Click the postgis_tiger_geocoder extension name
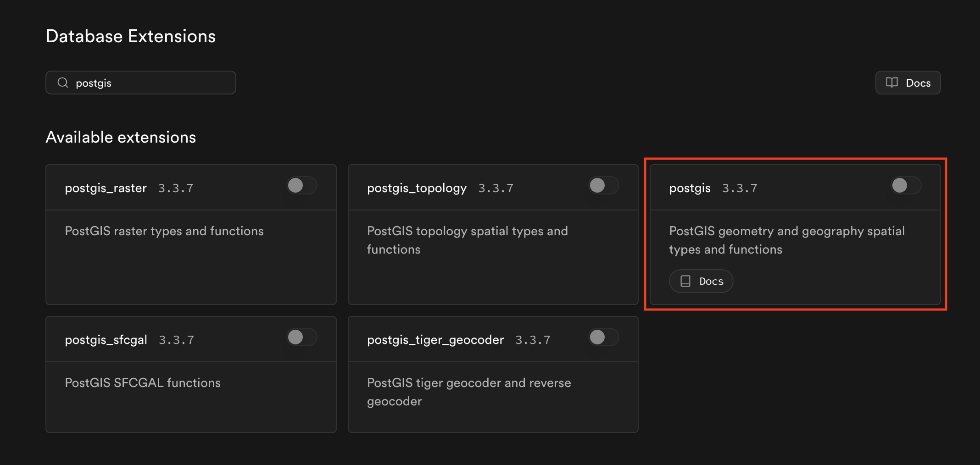Image resolution: width=980 pixels, height=465 pixels. (x=435, y=340)
